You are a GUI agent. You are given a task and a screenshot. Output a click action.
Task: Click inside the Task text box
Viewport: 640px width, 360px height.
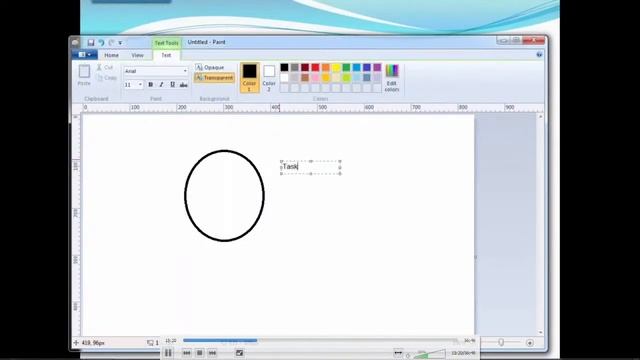(311, 167)
